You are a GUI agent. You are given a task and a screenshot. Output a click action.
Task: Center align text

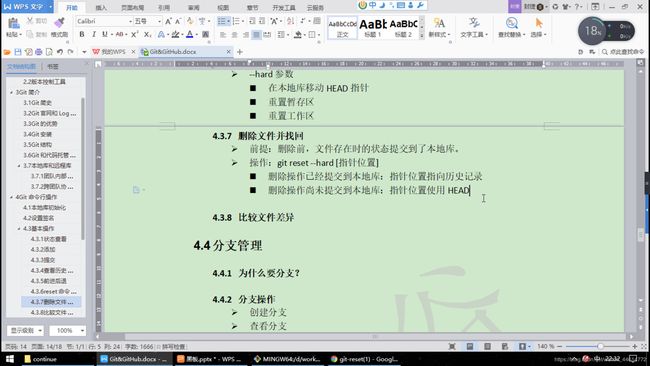tap(234, 35)
